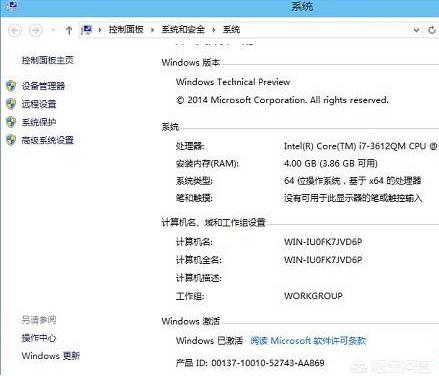The height and width of the screenshot is (381, 439).
Task: Open 操作中心 link
Action: coord(39,338)
